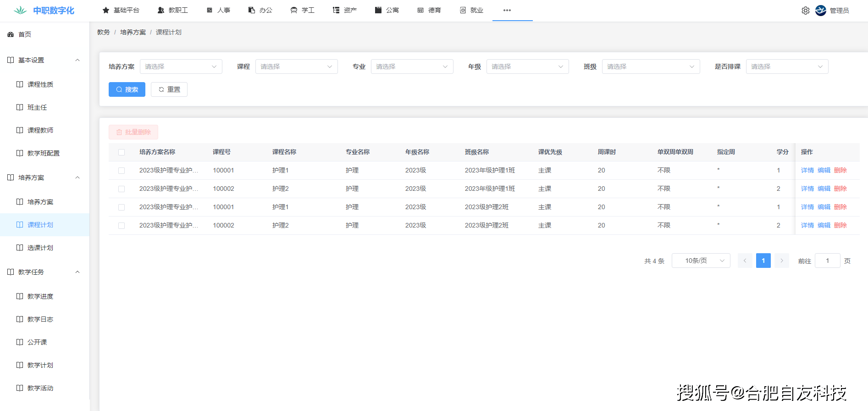Open settings via the gear icon
The image size is (868, 411).
click(806, 11)
